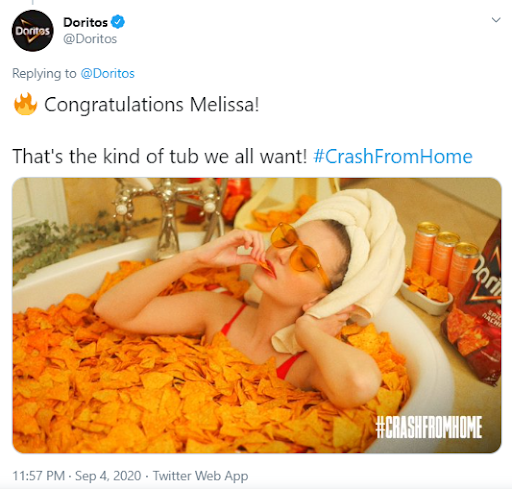This screenshot has width=512, height=489.
Task: Click the Twitter Web App source link
Action: click(200, 476)
